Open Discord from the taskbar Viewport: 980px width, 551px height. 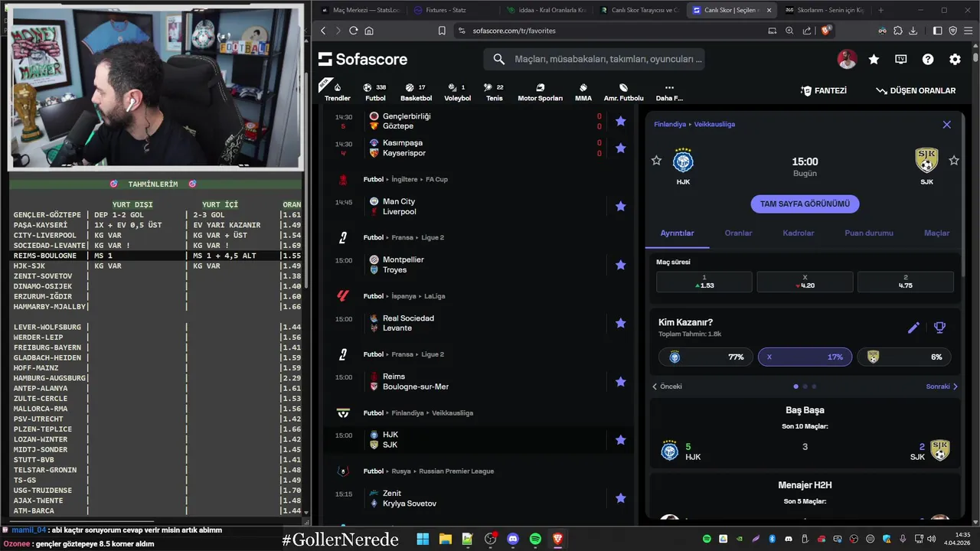pyautogui.click(x=513, y=539)
